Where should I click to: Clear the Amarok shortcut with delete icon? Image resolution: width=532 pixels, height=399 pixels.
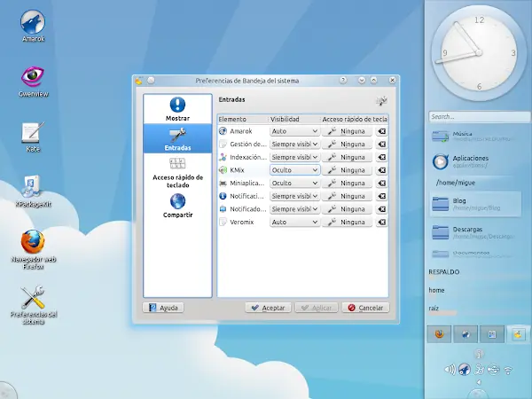tap(381, 131)
